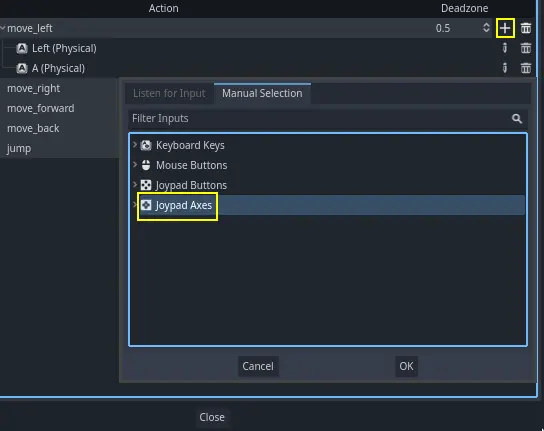Switch to Listen for Input tab
The height and width of the screenshot is (431, 544).
pos(169,93)
